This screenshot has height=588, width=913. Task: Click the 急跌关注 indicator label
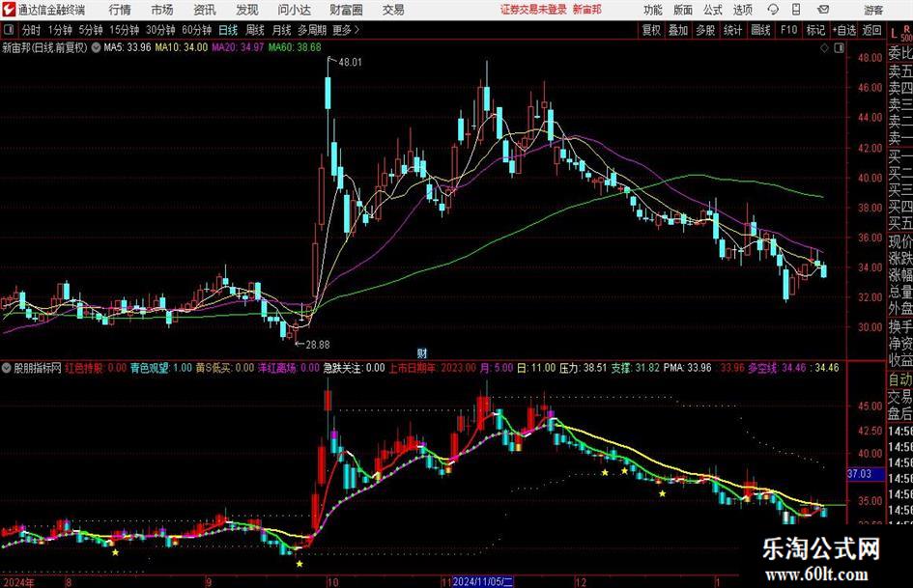click(344, 368)
